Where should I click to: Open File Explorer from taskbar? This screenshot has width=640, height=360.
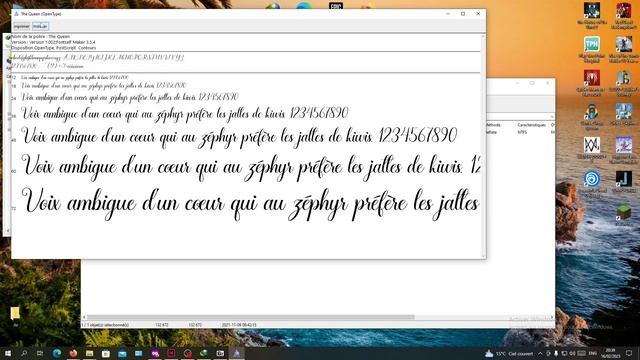coord(89,353)
